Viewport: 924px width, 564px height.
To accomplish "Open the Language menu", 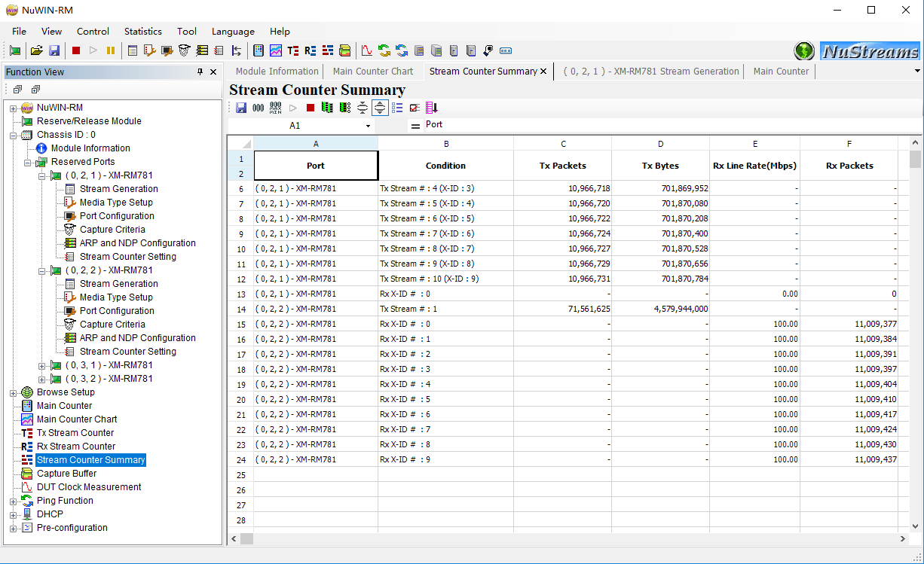I will (x=233, y=31).
